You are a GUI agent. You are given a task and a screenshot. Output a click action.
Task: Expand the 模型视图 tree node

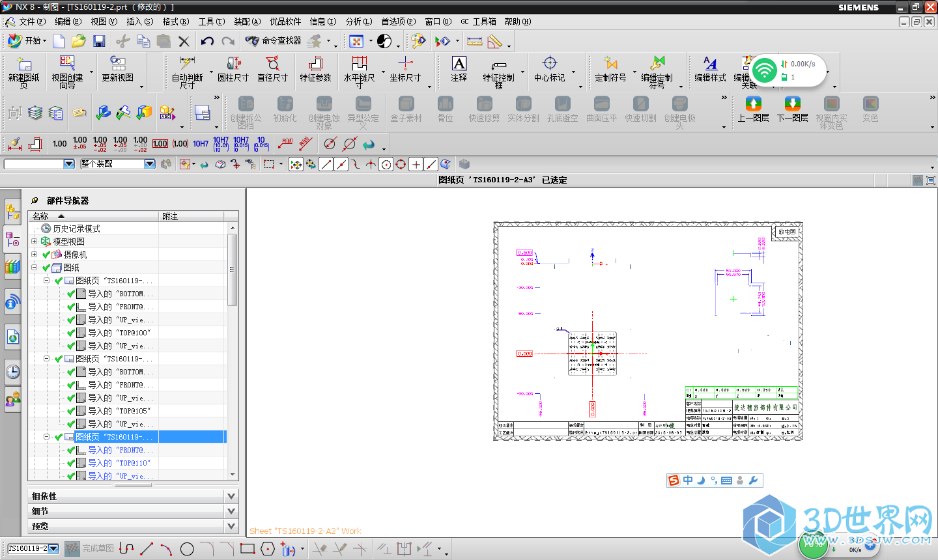(x=35, y=242)
